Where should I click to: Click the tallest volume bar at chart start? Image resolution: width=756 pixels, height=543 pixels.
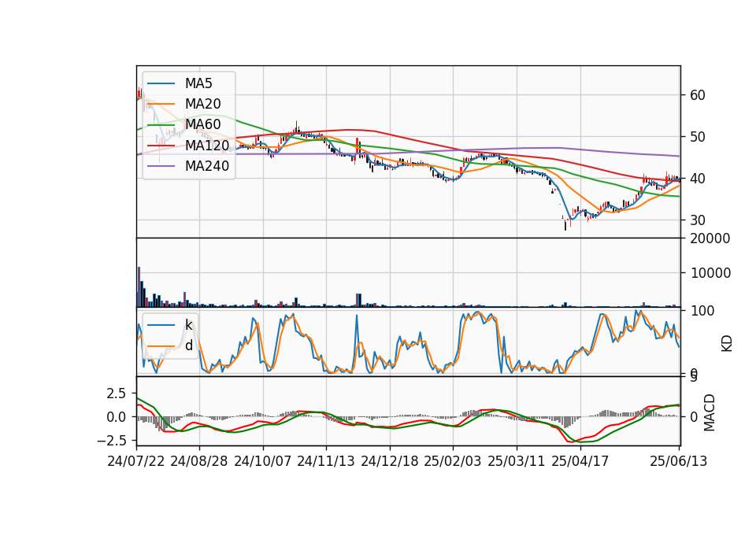click(139, 287)
